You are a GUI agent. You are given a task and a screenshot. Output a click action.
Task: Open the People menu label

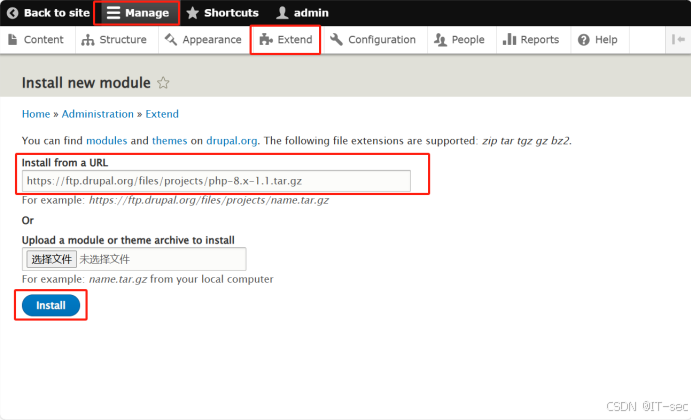click(x=468, y=40)
